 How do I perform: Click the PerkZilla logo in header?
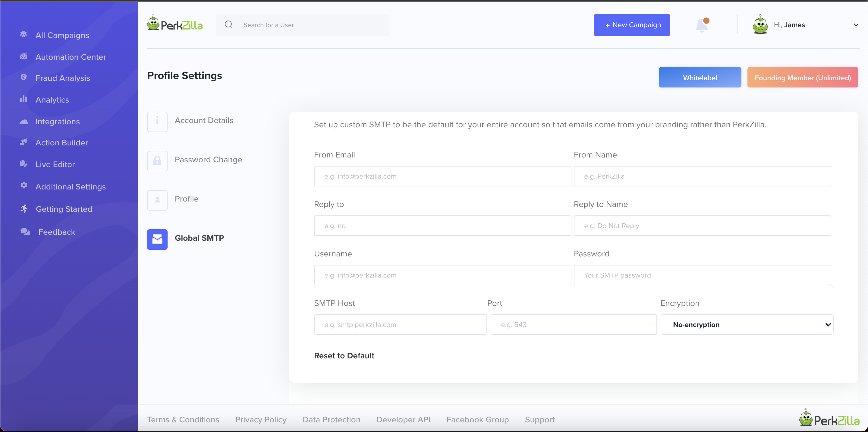click(175, 24)
